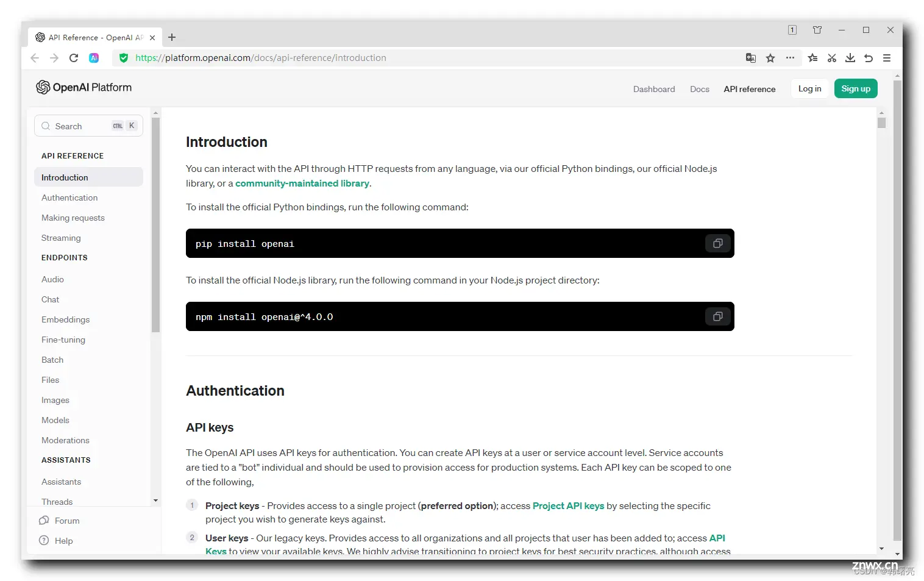Click the Authentication section heading
924x581 pixels.
(235, 391)
